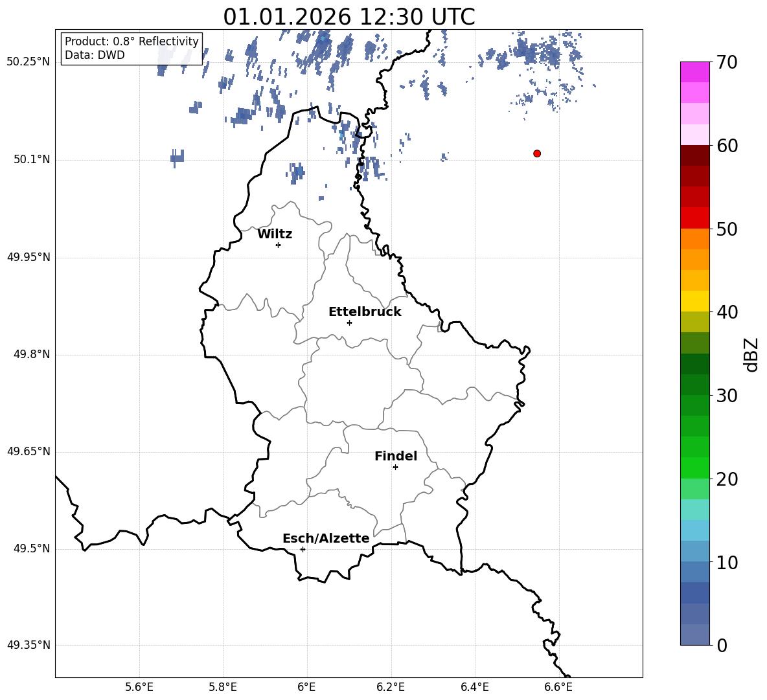This screenshot has height=700, width=767.
Task: Click the colorbar tick label 30
Action: (727, 396)
